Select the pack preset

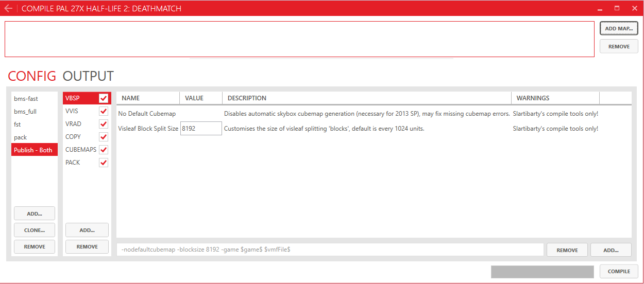tap(35, 137)
